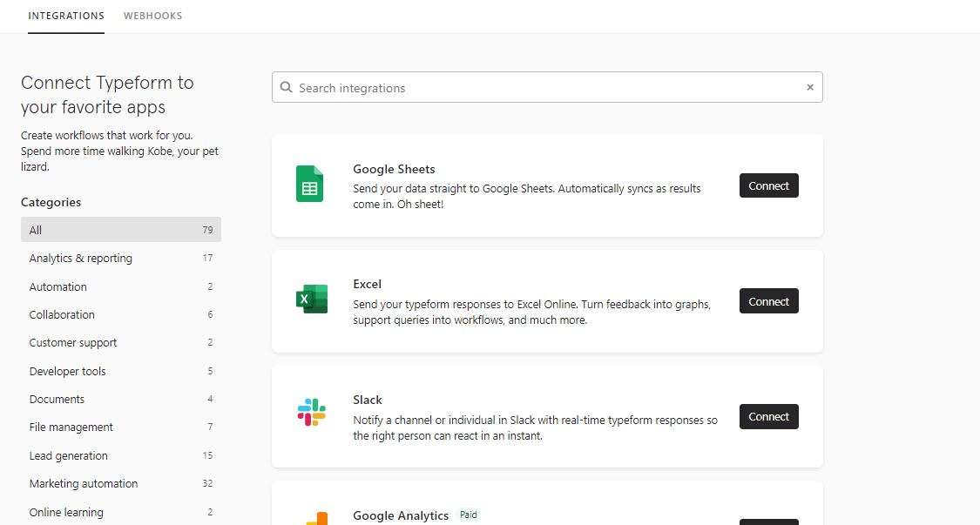Click the count 32 beside Marketing automation
Image resolution: width=980 pixels, height=525 pixels.
click(x=207, y=483)
